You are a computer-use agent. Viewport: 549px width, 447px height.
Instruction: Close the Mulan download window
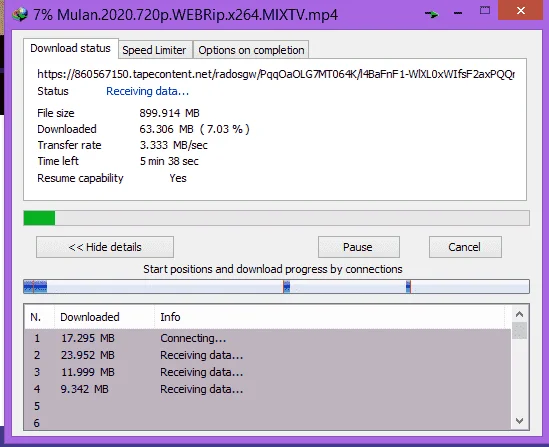click(520, 11)
